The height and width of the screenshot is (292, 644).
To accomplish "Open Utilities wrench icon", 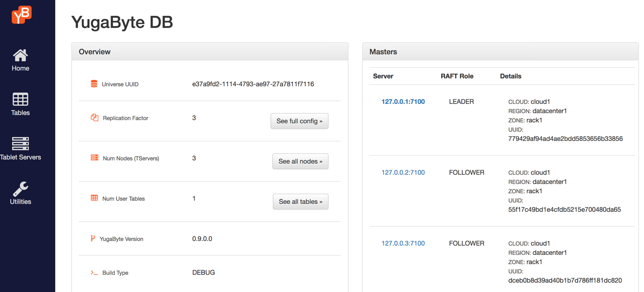I will [20, 189].
